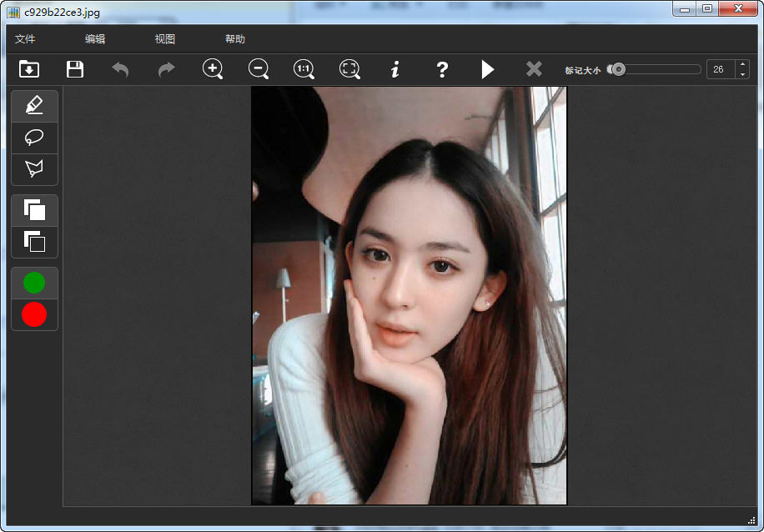Open the info icon in the toolbar
The height and width of the screenshot is (532, 764).
[395, 69]
